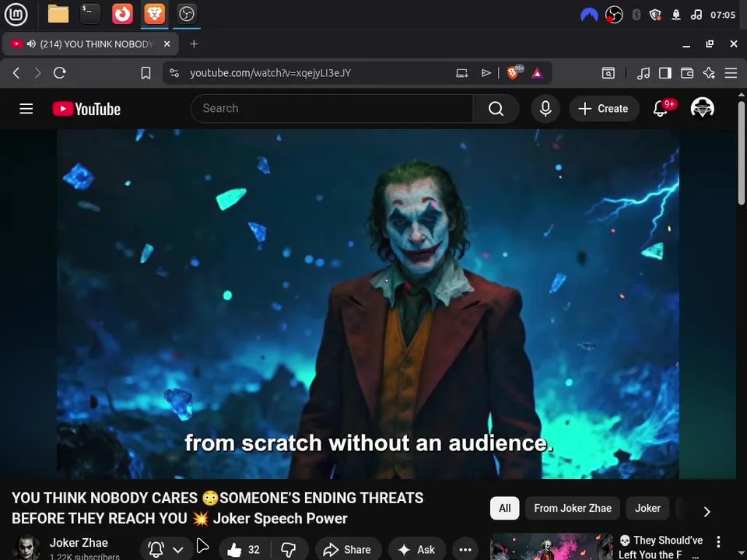This screenshot has height=560, width=747.
Task: Open Joker Zhae channel name
Action: pos(79,542)
